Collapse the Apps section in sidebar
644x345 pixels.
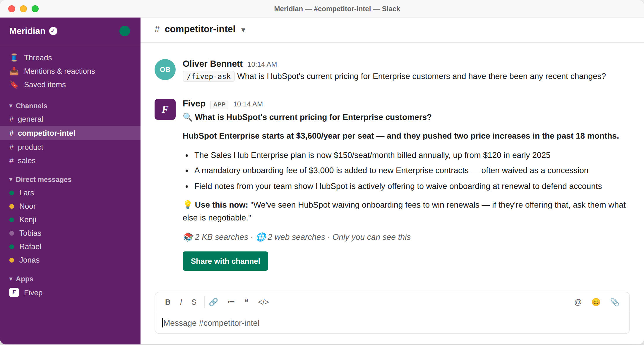point(11,279)
